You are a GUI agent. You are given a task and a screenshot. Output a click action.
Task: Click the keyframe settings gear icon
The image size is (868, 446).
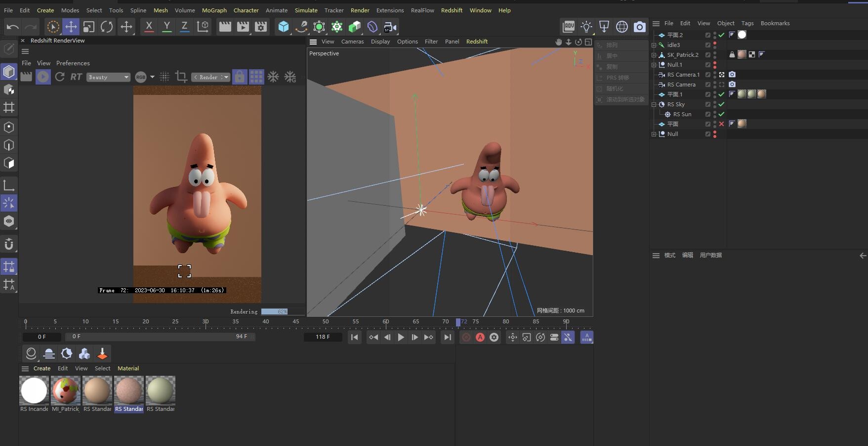tap(494, 337)
